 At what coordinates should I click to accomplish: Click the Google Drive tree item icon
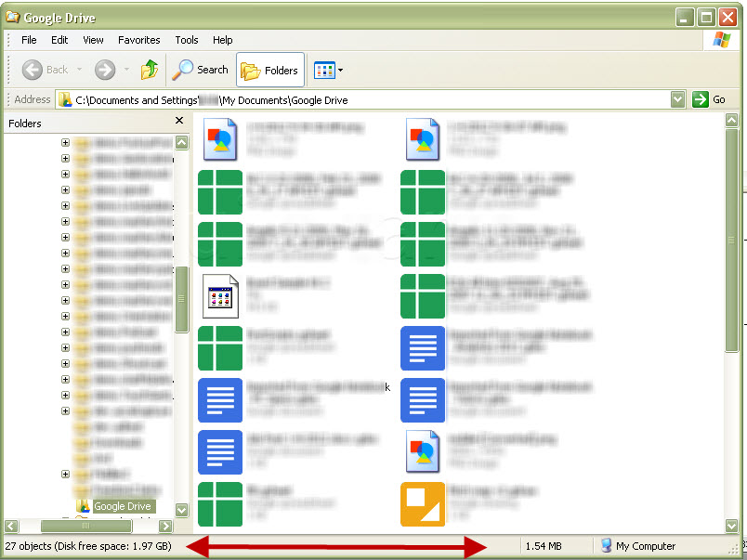(x=83, y=506)
